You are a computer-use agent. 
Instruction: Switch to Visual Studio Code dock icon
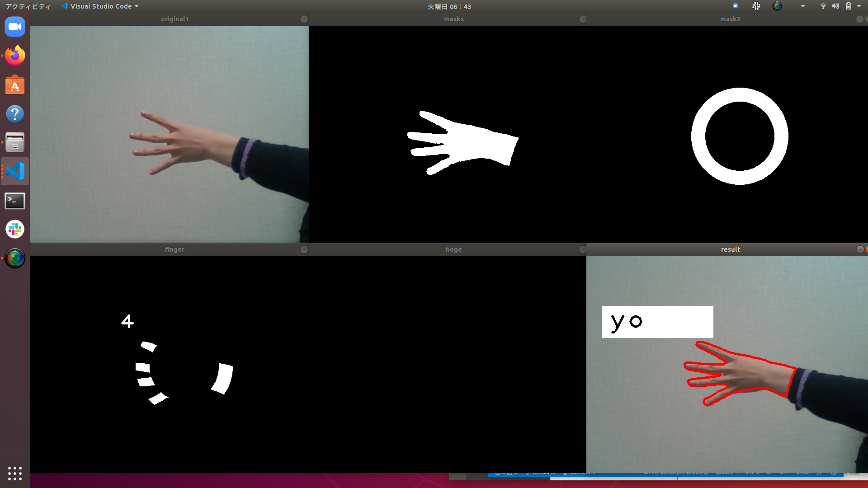15,172
